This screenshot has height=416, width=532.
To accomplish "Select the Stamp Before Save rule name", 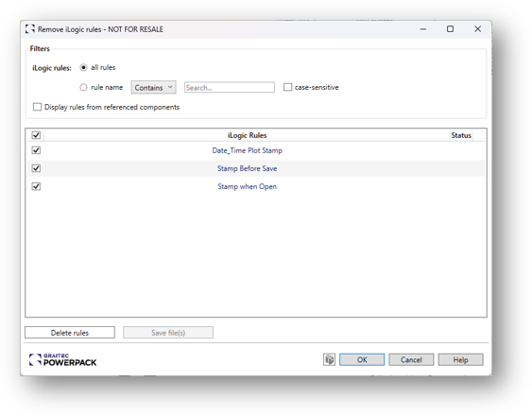I will [x=247, y=168].
